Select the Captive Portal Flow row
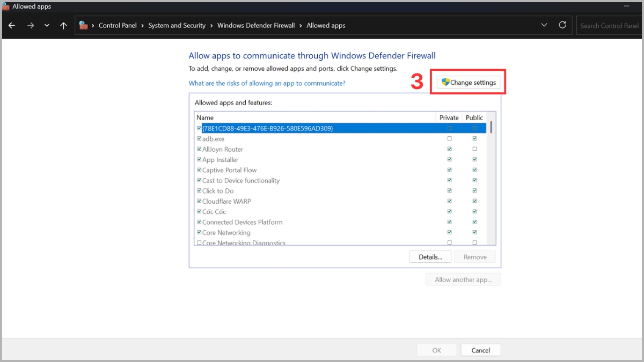Screen dimensions: 644x362 (341, 170)
